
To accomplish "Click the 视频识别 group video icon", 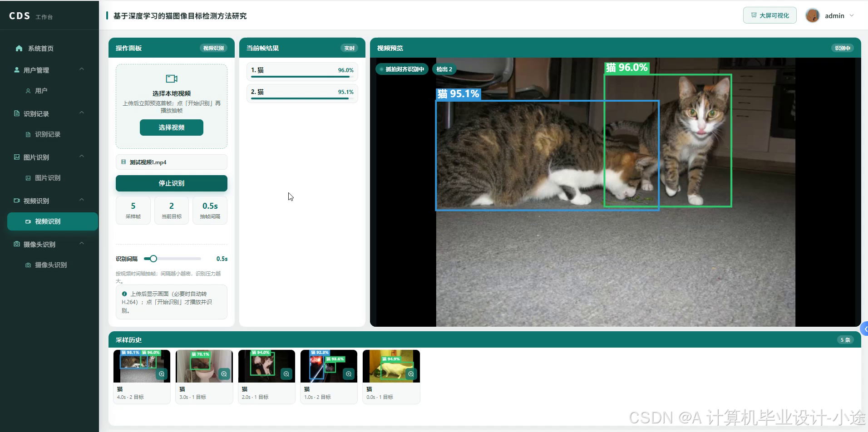I will coord(17,201).
